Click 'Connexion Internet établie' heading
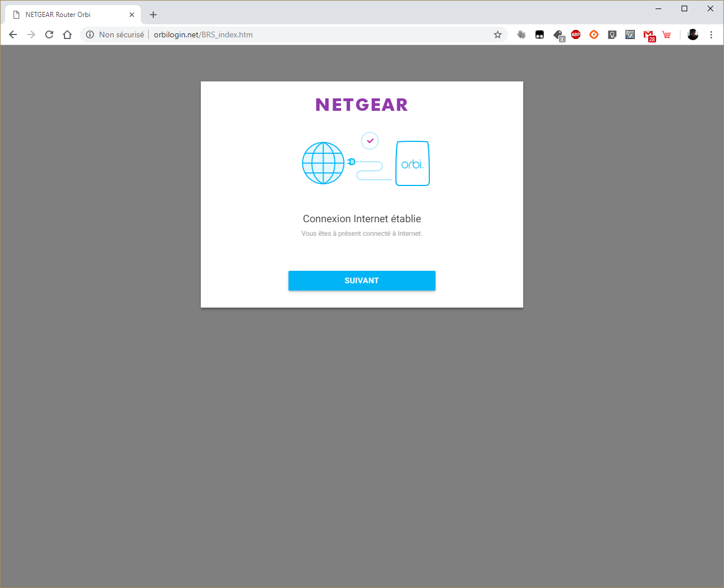The height and width of the screenshot is (588, 724). [x=362, y=219]
